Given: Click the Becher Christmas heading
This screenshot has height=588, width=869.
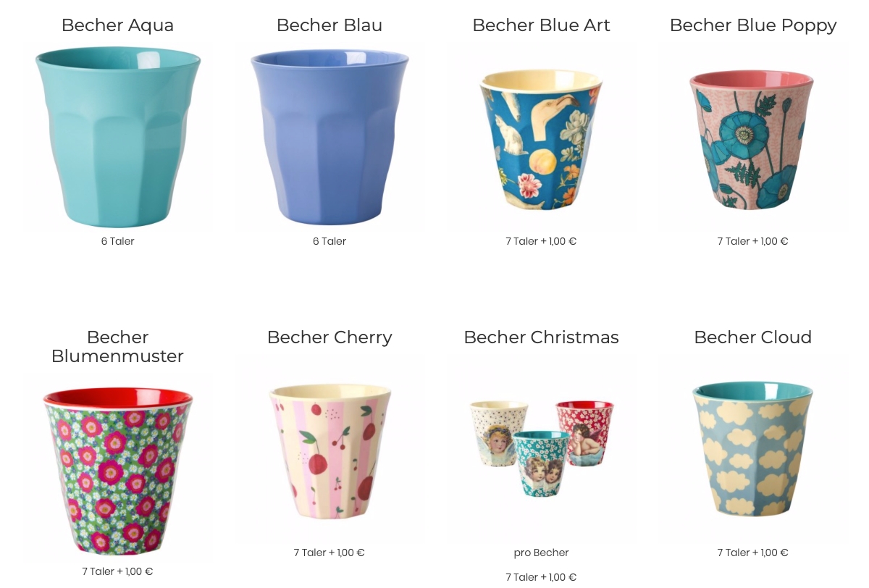Looking at the screenshot, I should [541, 337].
